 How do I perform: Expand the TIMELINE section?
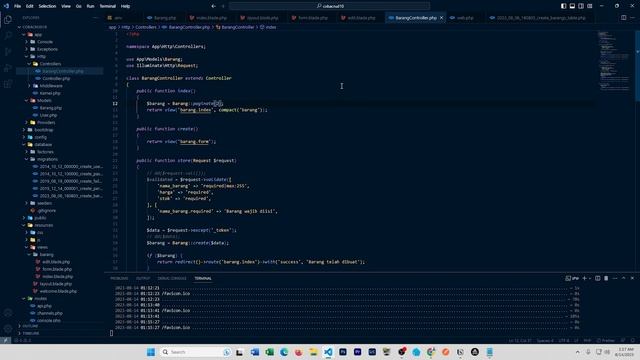click(30, 333)
